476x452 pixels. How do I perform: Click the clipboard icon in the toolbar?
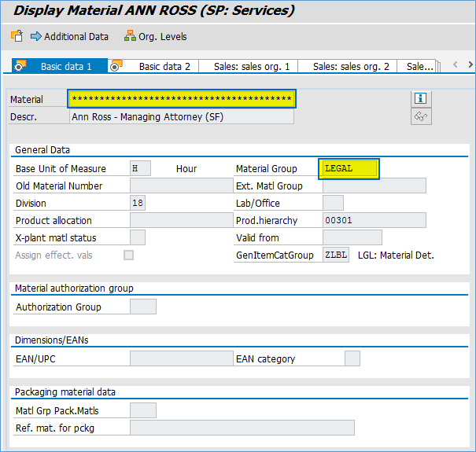click(17, 36)
